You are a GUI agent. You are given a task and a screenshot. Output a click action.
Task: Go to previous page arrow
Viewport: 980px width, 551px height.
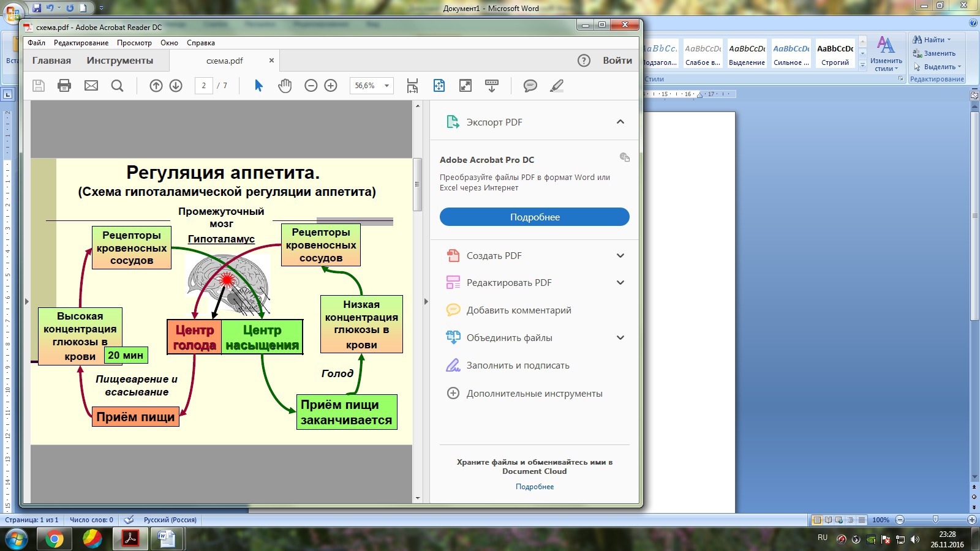tap(156, 86)
